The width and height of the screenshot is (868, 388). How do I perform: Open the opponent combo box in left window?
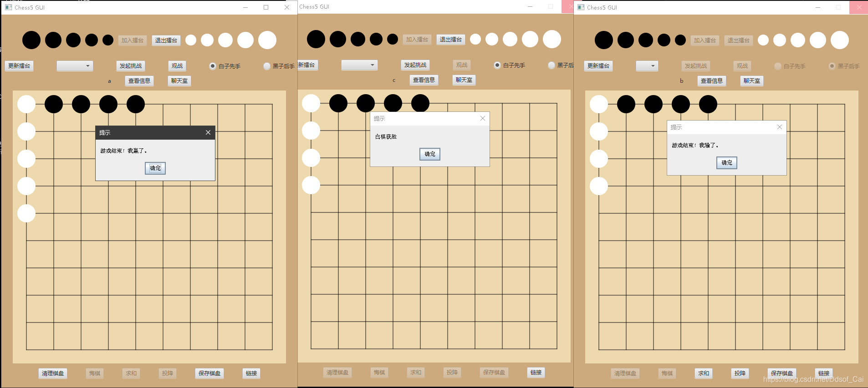point(75,66)
